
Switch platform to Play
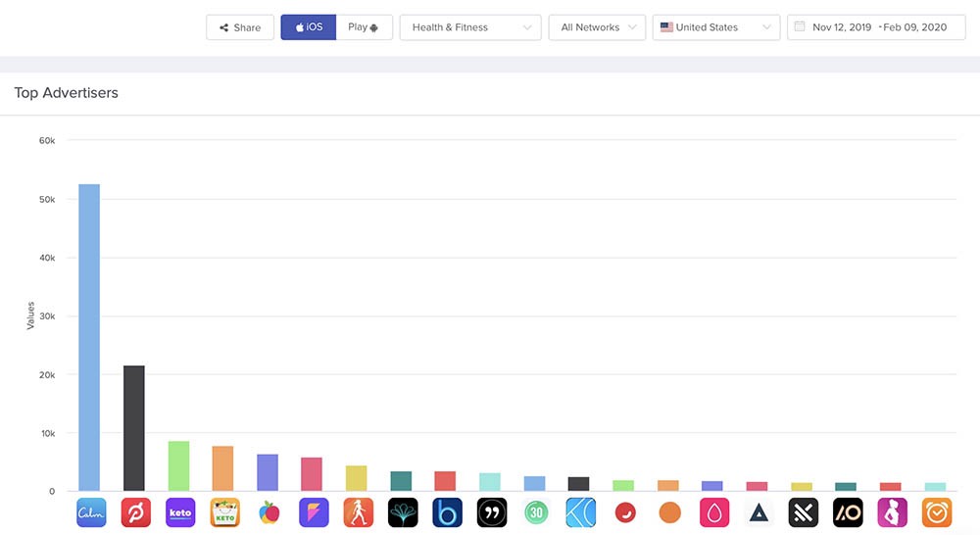[365, 27]
